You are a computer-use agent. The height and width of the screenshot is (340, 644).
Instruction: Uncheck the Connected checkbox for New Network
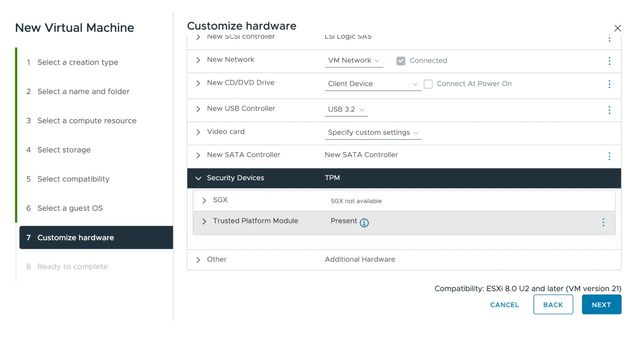[x=401, y=61]
